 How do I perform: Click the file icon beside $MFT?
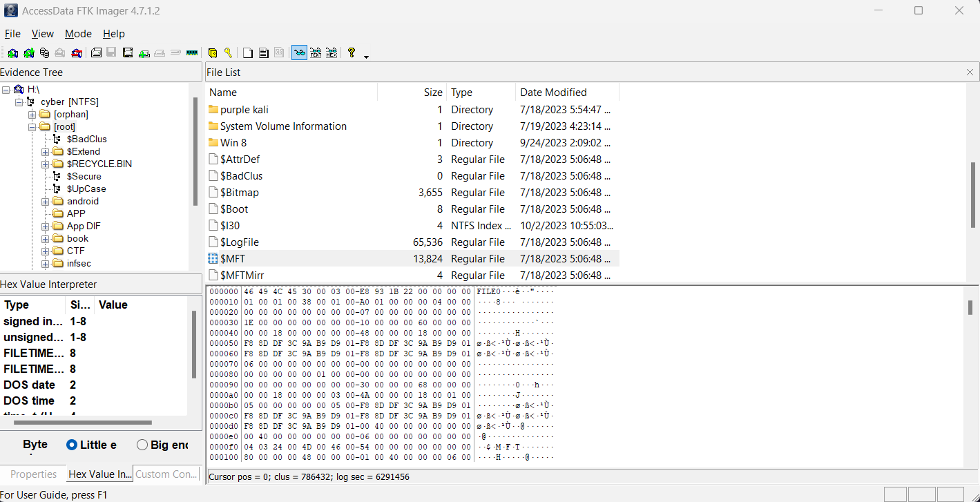pos(213,259)
